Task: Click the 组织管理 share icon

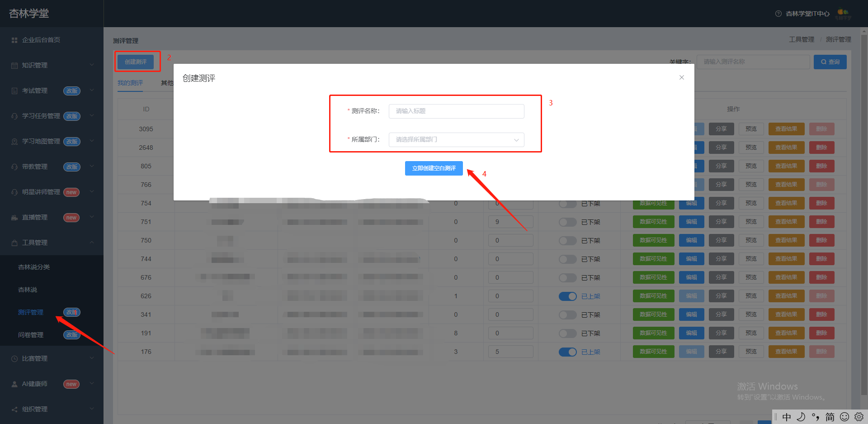Action: [x=14, y=410]
